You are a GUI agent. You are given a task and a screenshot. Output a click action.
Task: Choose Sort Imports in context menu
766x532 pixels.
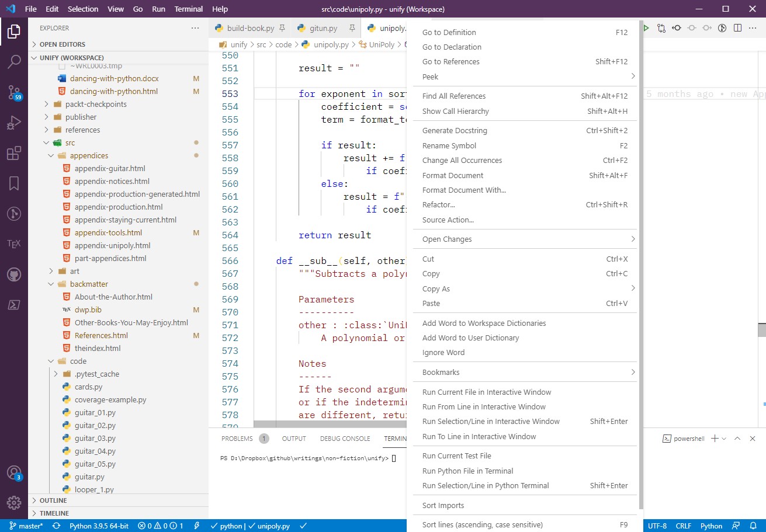tap(526, 505)
